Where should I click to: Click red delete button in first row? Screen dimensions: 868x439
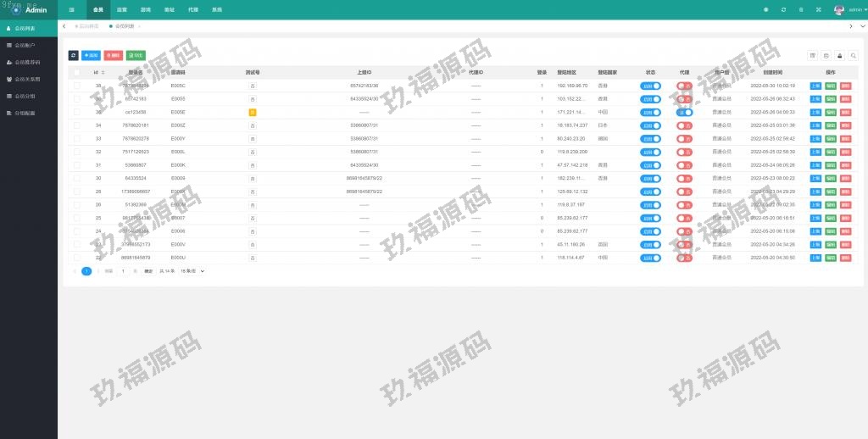[845, 86]
